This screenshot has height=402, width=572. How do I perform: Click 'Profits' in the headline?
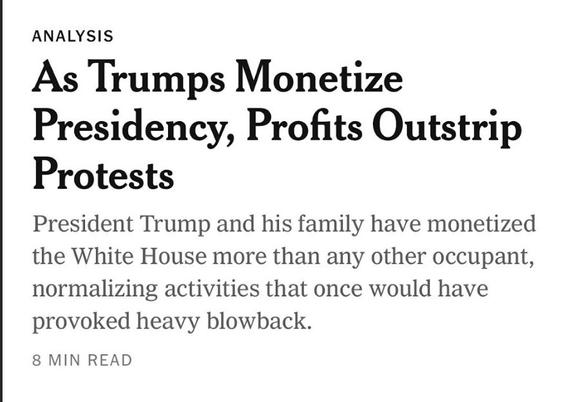click(x=305, y=125)
